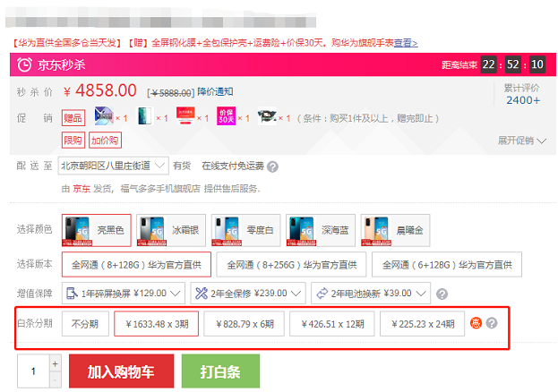558x392 pixels.
Task: Open the fifth gift thumbnail in promotions
Action: coord(267,116)
